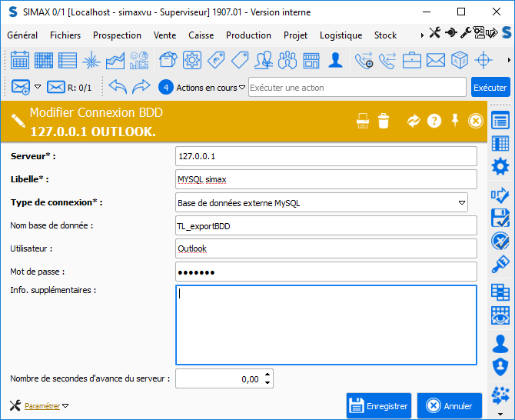
Task: Expand the Actions en cours dropdown
Action: [x=242, y=88]
